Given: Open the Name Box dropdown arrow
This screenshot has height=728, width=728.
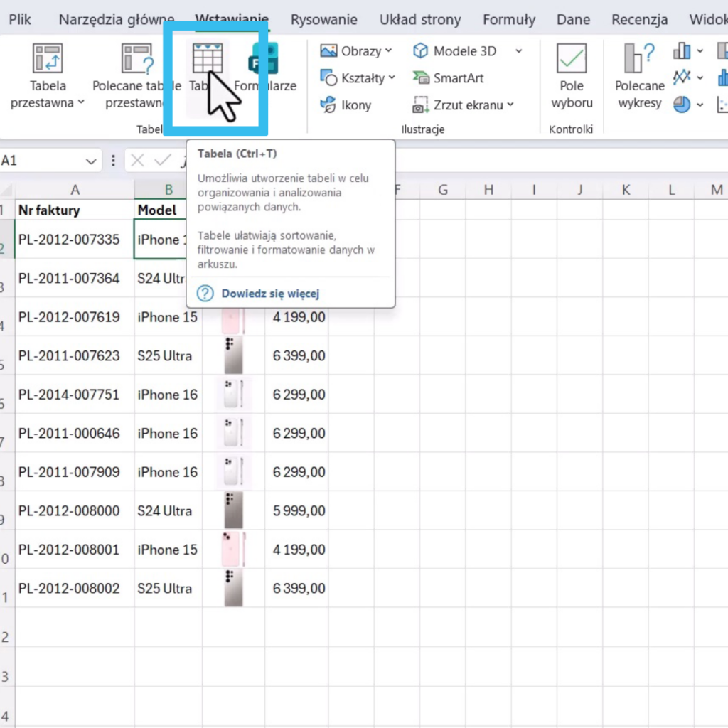Looking at the screenshot, I should [91, 161].
